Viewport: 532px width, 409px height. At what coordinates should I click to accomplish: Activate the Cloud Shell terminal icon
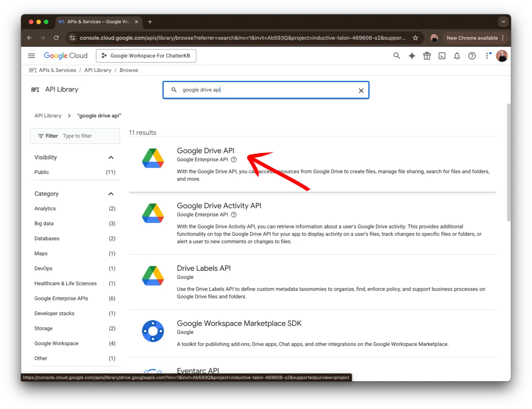tap(442, 56)
